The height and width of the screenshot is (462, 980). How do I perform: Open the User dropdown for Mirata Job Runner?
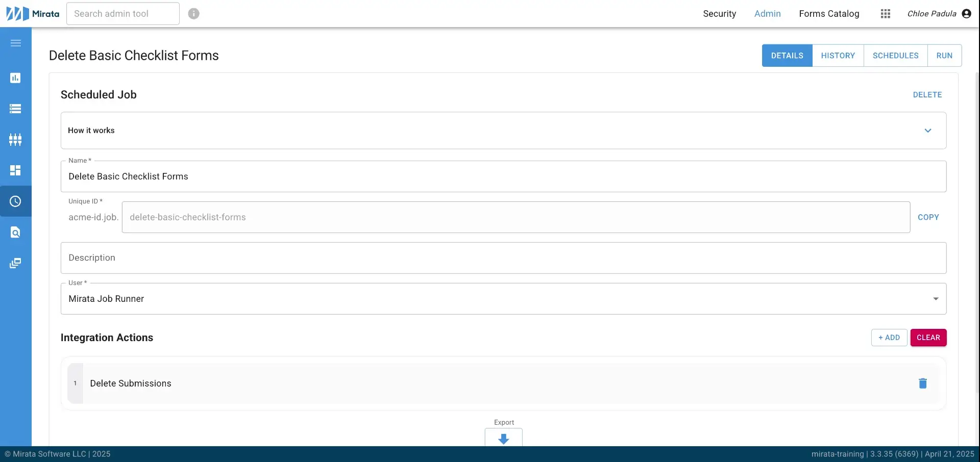pyautogui.click(x=936, y=299)
